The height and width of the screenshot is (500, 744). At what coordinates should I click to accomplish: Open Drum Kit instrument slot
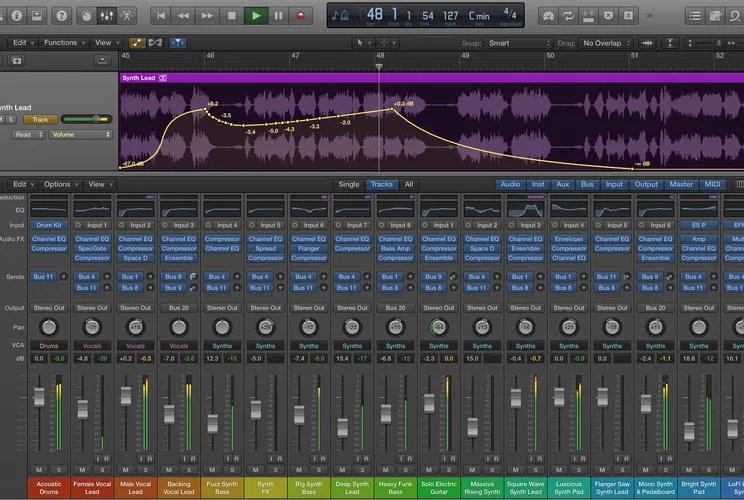(x=49, y=225)
